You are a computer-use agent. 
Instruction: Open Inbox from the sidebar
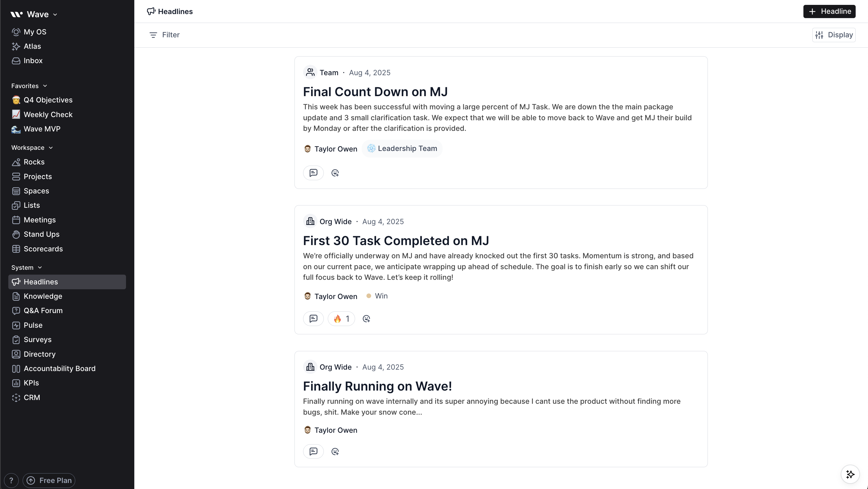[33, 61]
